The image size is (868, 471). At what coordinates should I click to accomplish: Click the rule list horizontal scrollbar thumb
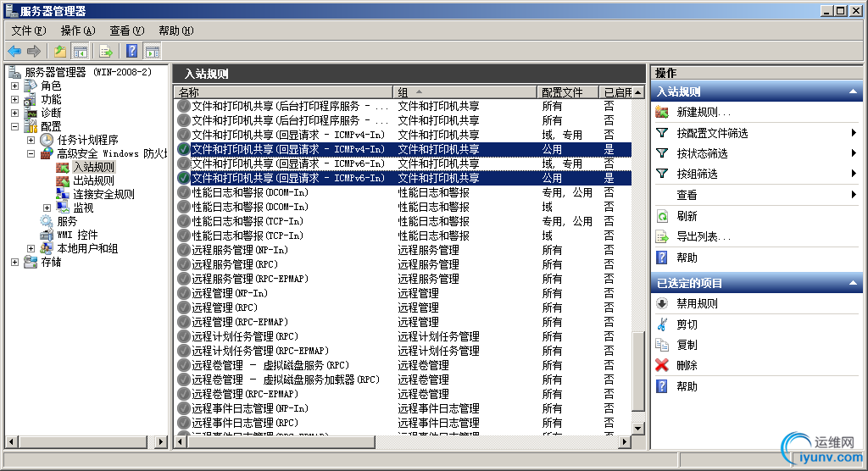point(281,441)
